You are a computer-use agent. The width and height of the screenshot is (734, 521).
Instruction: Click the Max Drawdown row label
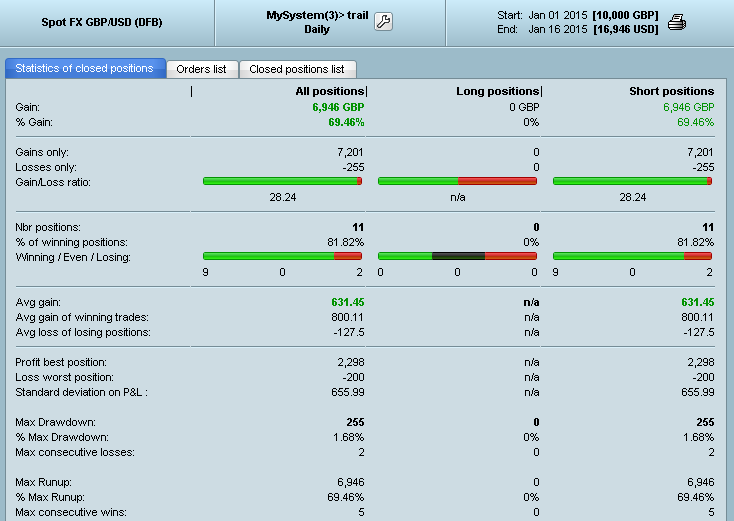[x=55, y=422]
